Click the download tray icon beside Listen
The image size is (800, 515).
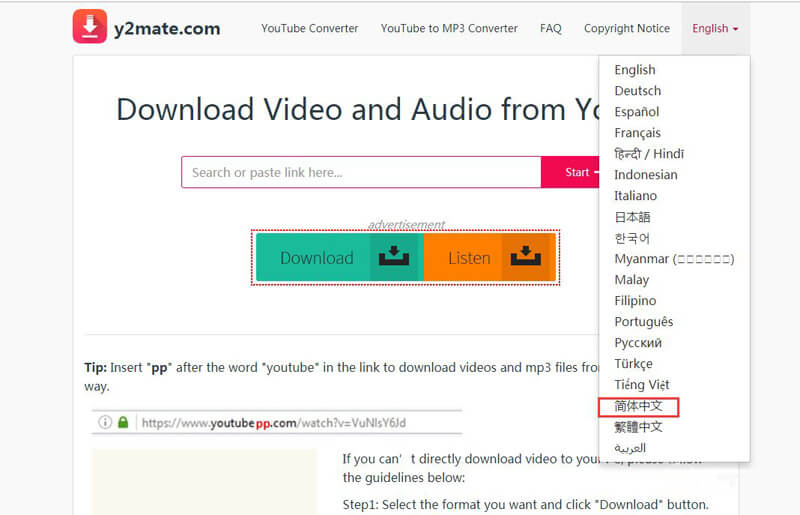(x=526, y=256)
